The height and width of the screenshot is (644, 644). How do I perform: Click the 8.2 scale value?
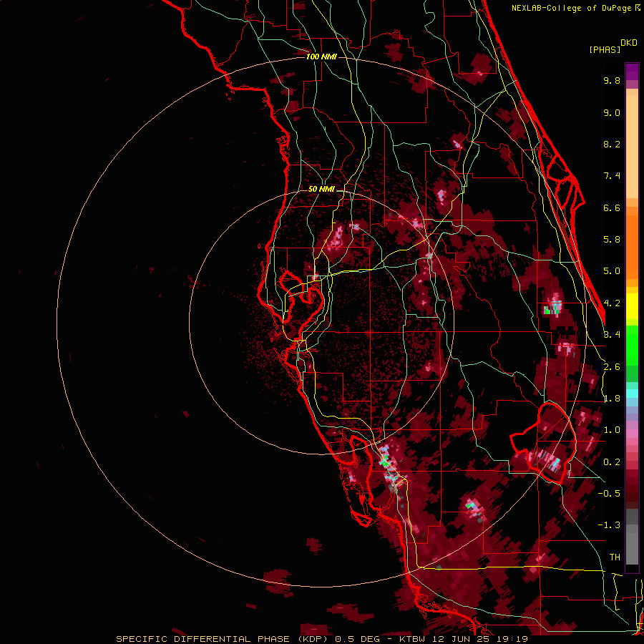(x=612, y=144)
